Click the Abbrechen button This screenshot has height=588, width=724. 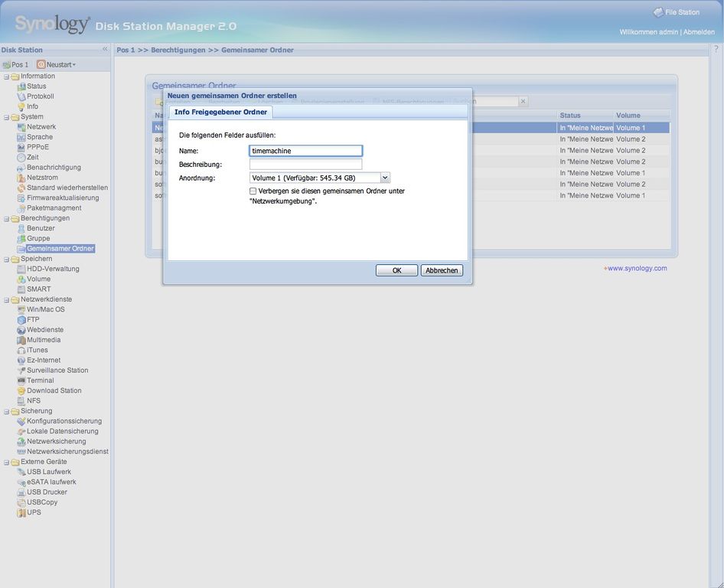pyautogui.click(x=442, y=270)
